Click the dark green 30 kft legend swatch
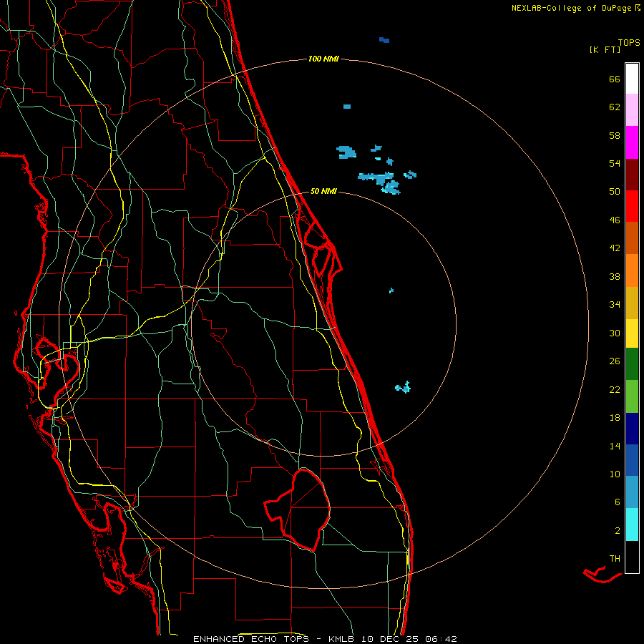Viewport: 644px width, 644px height. [632, 364]
